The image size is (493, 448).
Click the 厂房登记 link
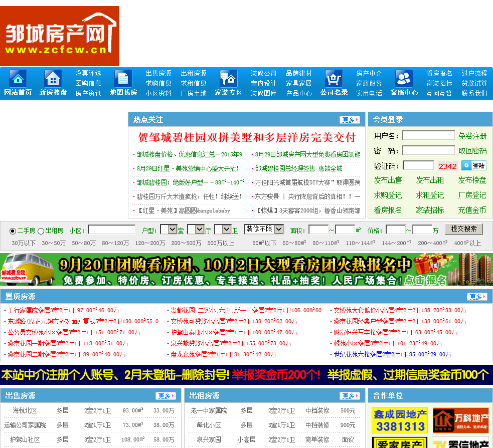(x=472, y=195)
